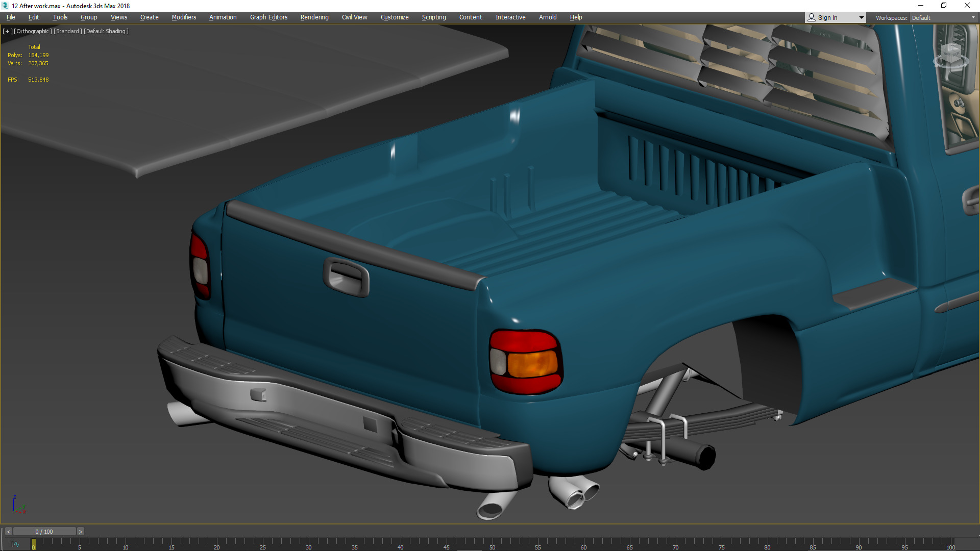This screenshot has height=551, width=980.
Task: Click the 0 / 100 time slider
Action: [44, 532]
